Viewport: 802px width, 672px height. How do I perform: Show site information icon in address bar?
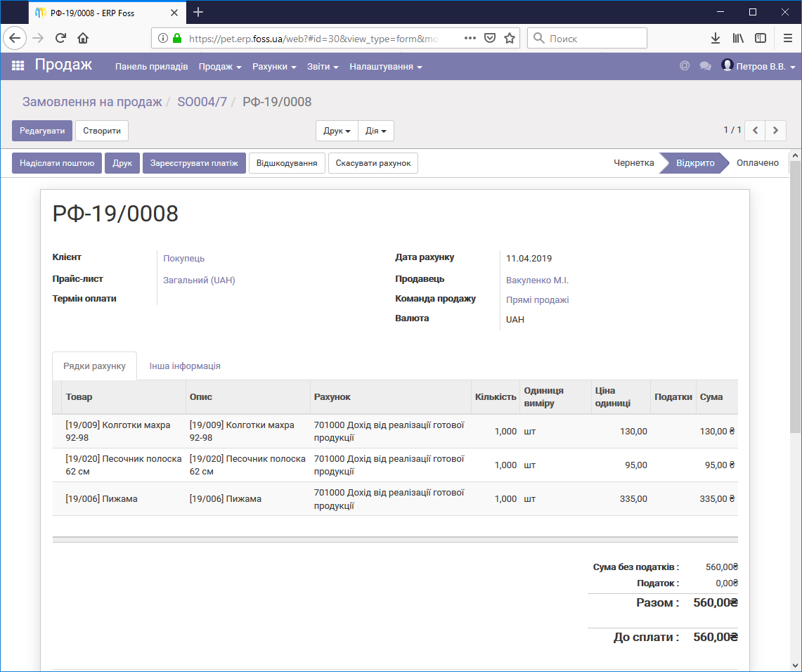click(x=162, y=38)
